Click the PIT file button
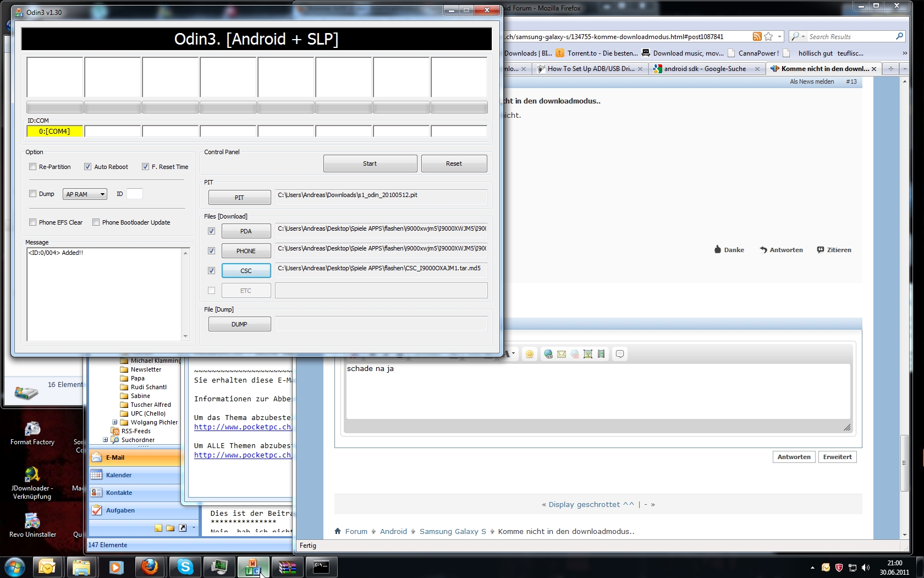The width and height of the screenshot is (924, 578). (239, 198)
